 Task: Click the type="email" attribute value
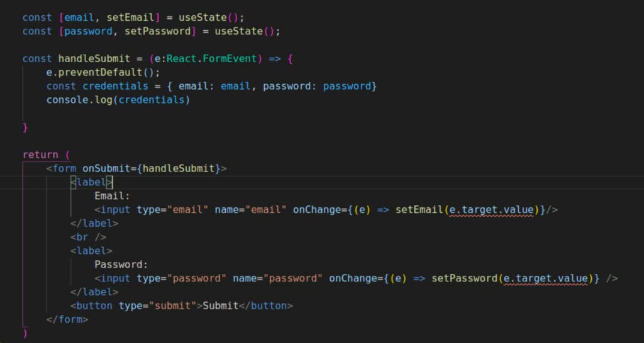(x=187, y=210)
